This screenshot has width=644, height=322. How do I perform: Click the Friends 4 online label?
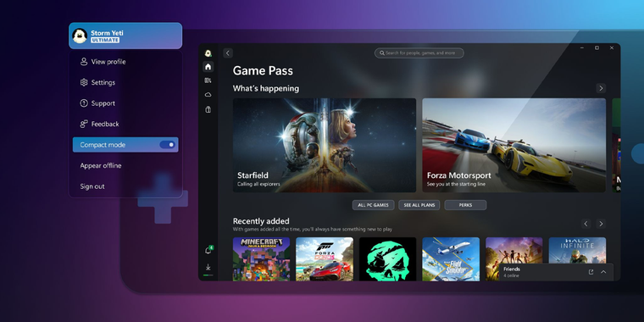512,272
